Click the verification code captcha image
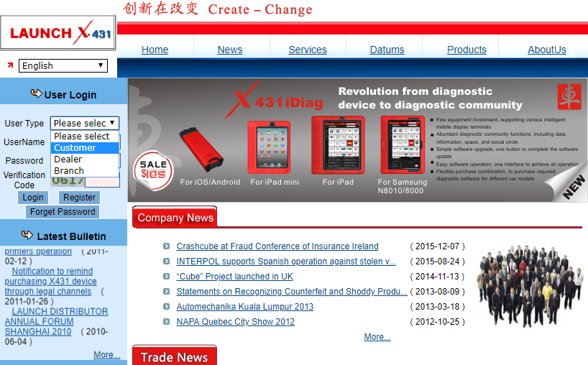 [68, 181]
